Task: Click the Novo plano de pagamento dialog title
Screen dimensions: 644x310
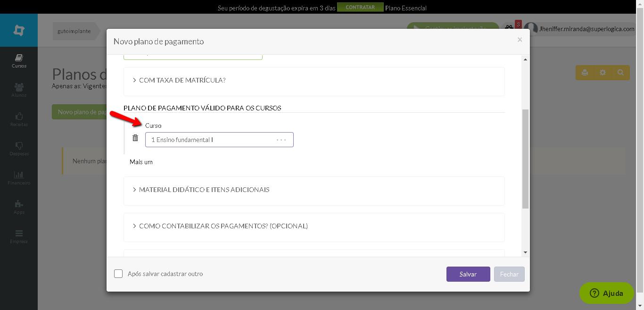Action: point(158,42)
